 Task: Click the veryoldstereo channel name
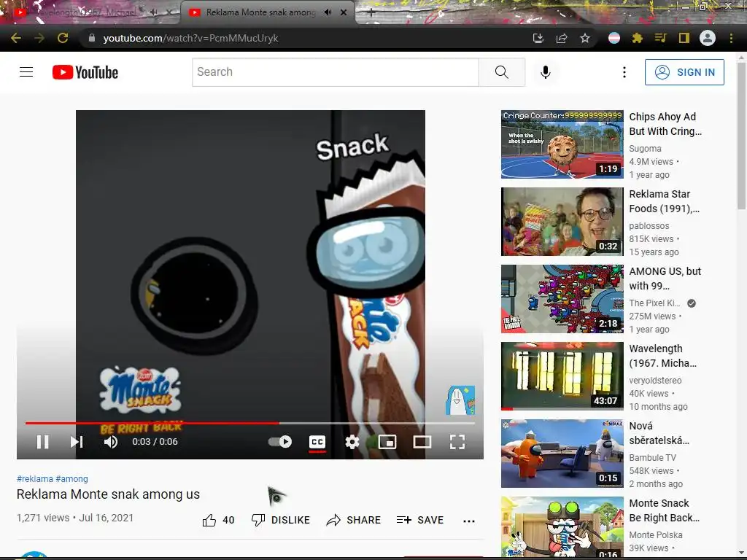click(655, 381)
